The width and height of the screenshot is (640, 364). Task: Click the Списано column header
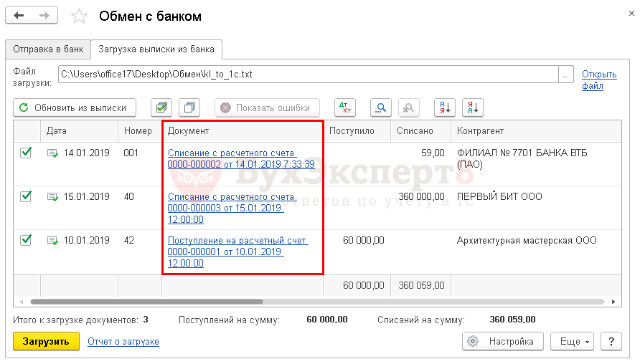pos(421,131)
